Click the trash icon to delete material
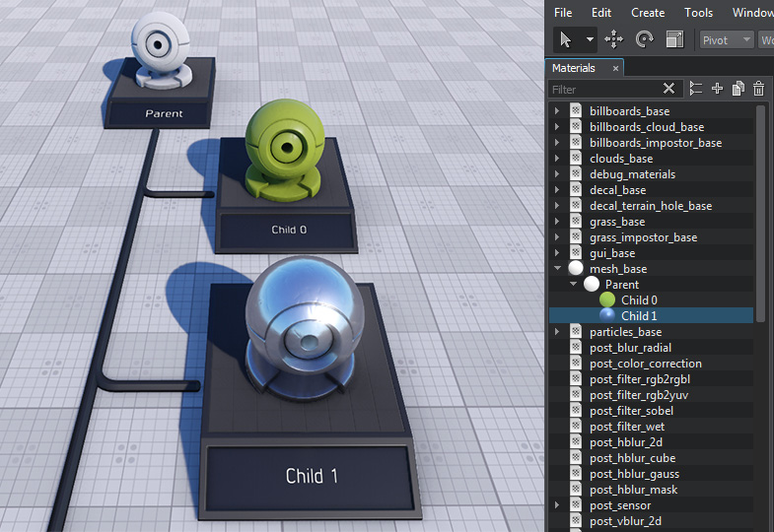Image resolution: width=774 pixels, height=532 pixels. click(758, 89)
